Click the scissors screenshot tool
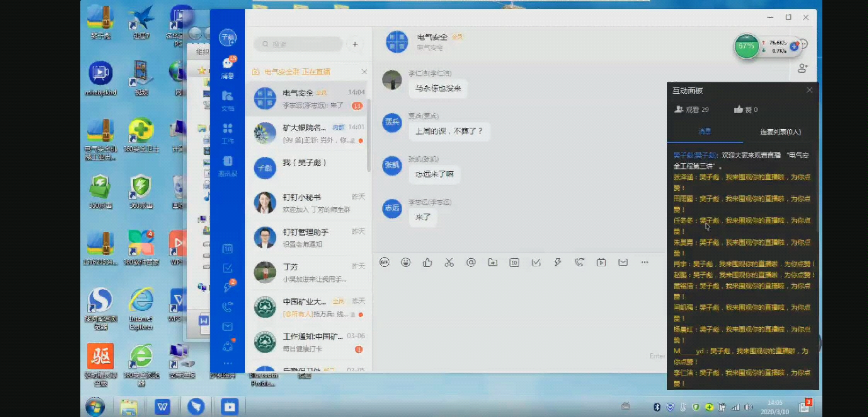Screen dimensions: 868x417 tap(449, 262)
